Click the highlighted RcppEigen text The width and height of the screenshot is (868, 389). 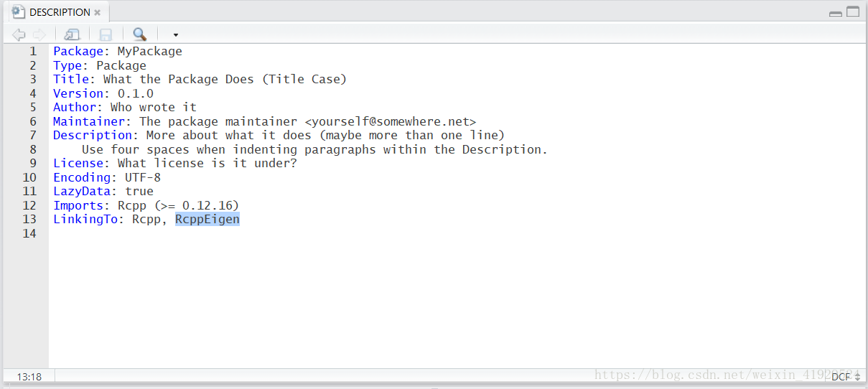point(207,219)
